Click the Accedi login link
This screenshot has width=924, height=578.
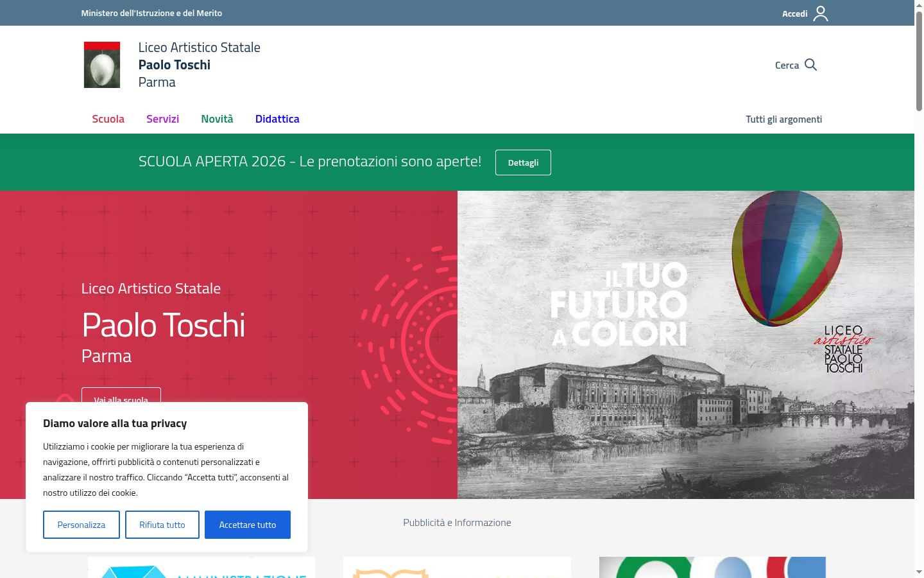tap(794, 13)
